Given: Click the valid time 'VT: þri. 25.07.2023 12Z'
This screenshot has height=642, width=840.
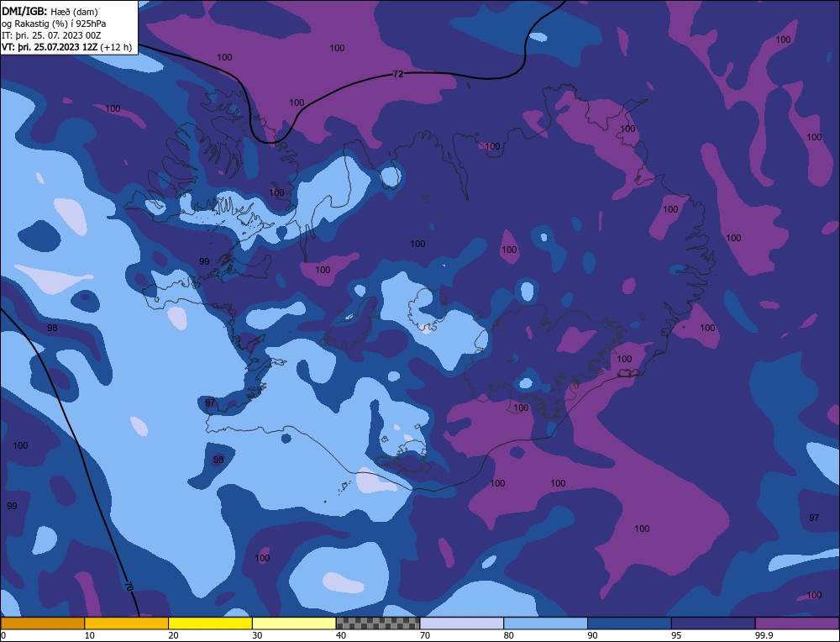Looking at the screenshot, I should tap(50, 46).
